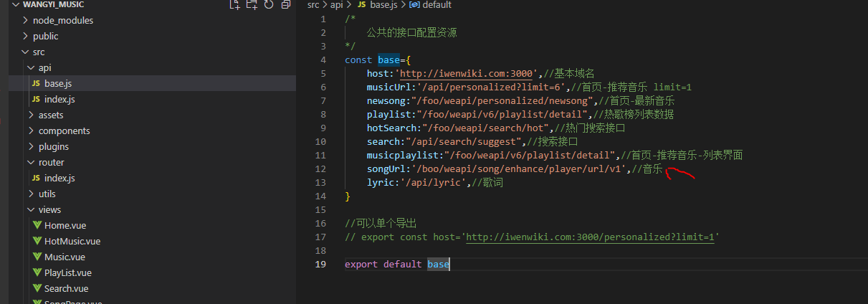Click the word const on line 4
Image resolution: width=868 pixels, height=304 pixels.
[x=358, y=60]
